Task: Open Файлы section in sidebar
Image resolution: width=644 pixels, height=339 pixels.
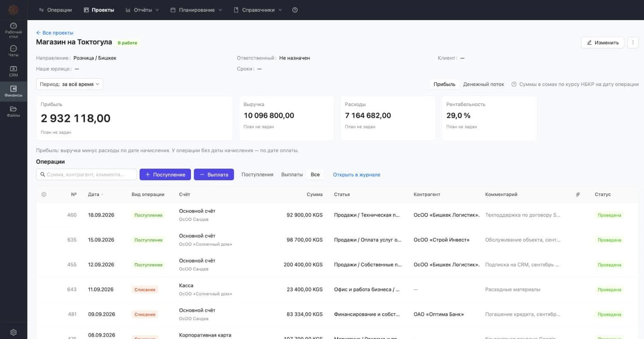Action: tap(13, 112)
